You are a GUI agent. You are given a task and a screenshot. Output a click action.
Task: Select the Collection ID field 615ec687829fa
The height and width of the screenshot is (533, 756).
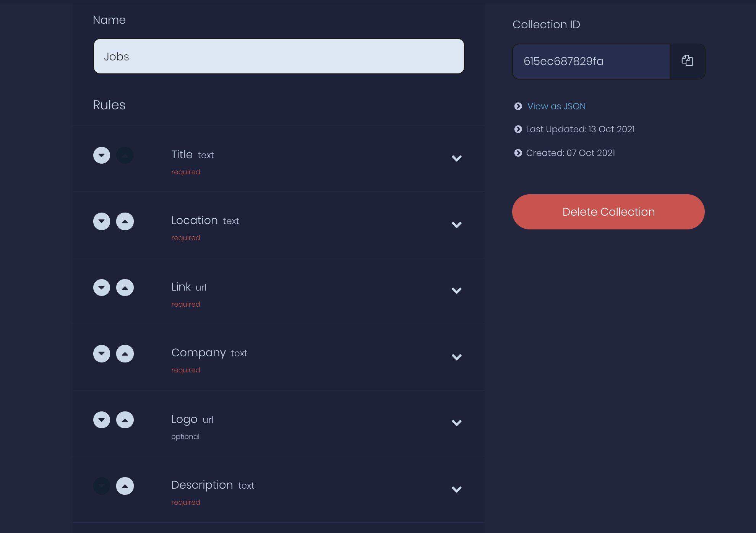pyautogui.click(x=591, y=61)
